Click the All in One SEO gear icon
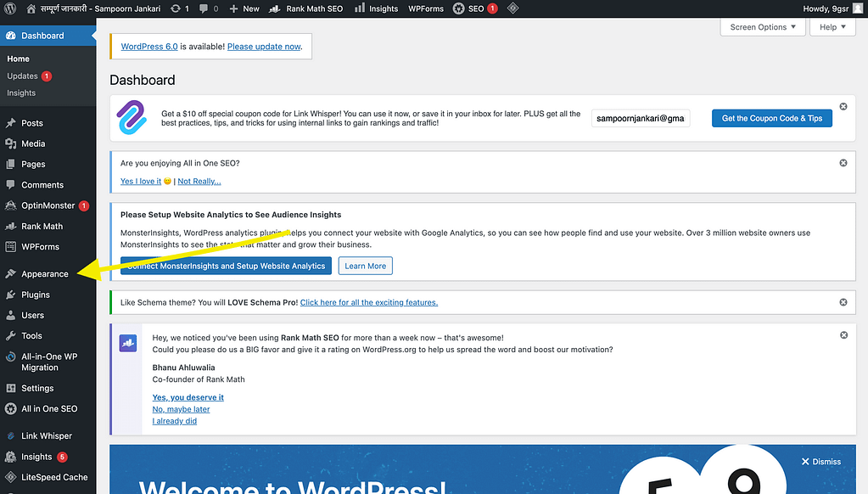 click(10, 409)
